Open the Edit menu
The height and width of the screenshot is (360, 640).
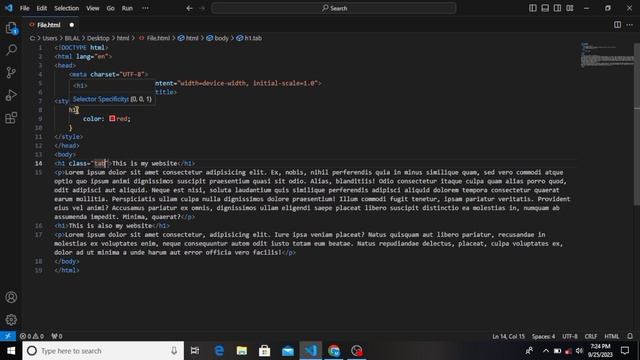tap(42, 8)
